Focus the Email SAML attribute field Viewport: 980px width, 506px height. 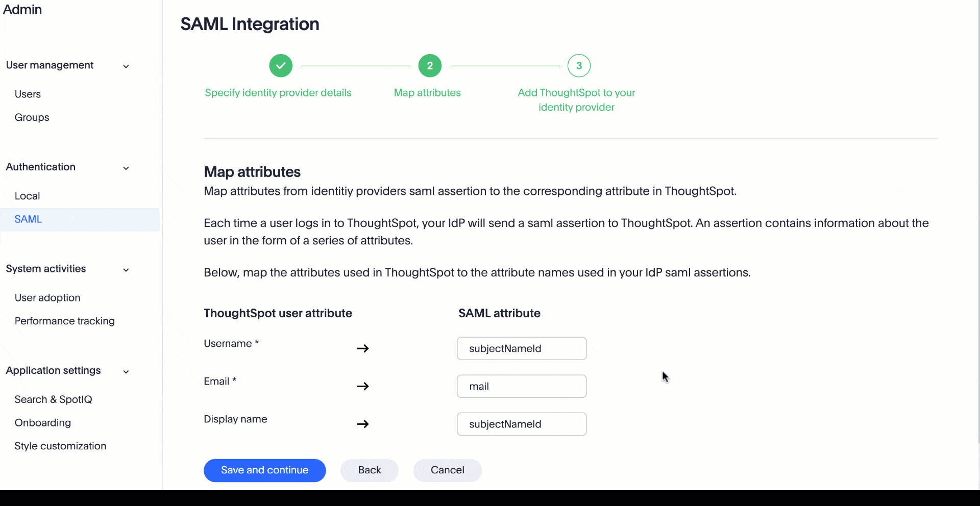click(522, 386)
